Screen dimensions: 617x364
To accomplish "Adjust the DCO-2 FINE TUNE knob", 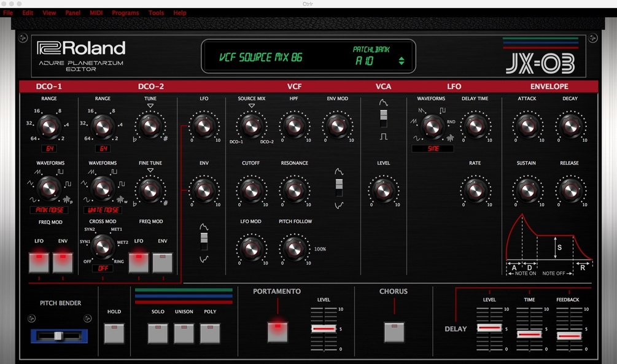I will click(150, 192).
